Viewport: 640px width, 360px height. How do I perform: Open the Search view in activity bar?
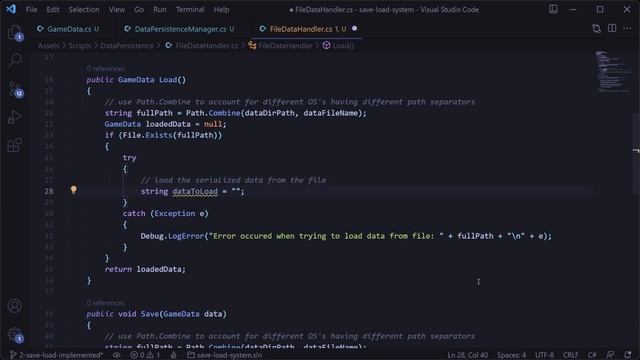click(x=15, y=60)
